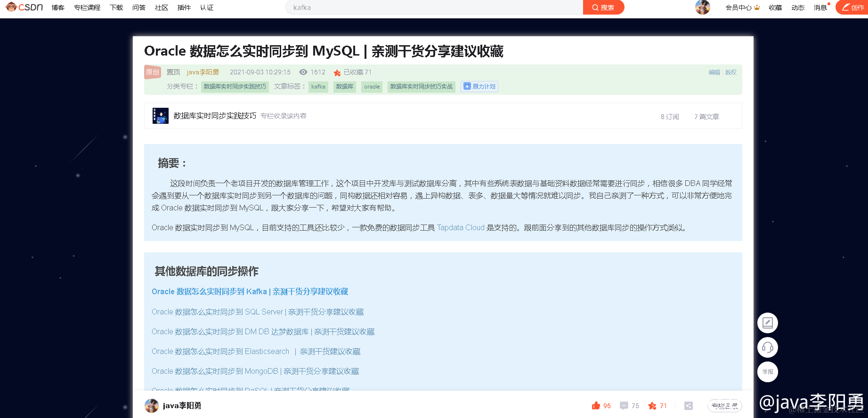Open Oracle to MongoDB sync article link

(x=255, y=371)
